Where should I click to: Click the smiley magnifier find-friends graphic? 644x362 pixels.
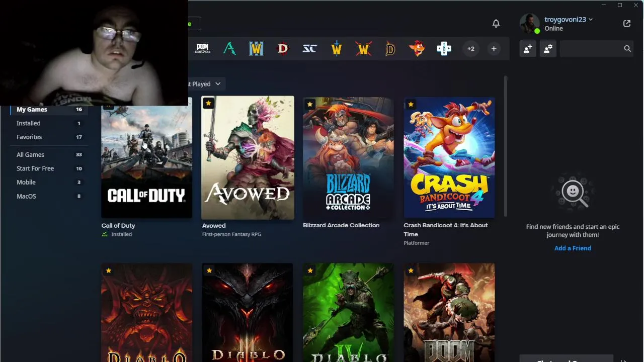(573, 192)
